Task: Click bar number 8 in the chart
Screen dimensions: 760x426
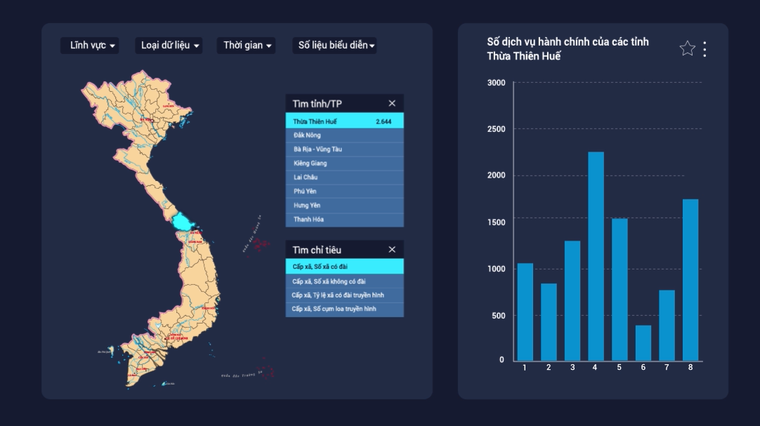Action: click(x=690, y=280)
